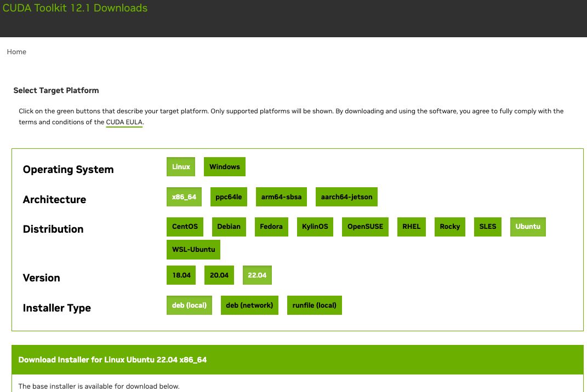
Task: Choose x86_64 architecture
Action: 184,197
